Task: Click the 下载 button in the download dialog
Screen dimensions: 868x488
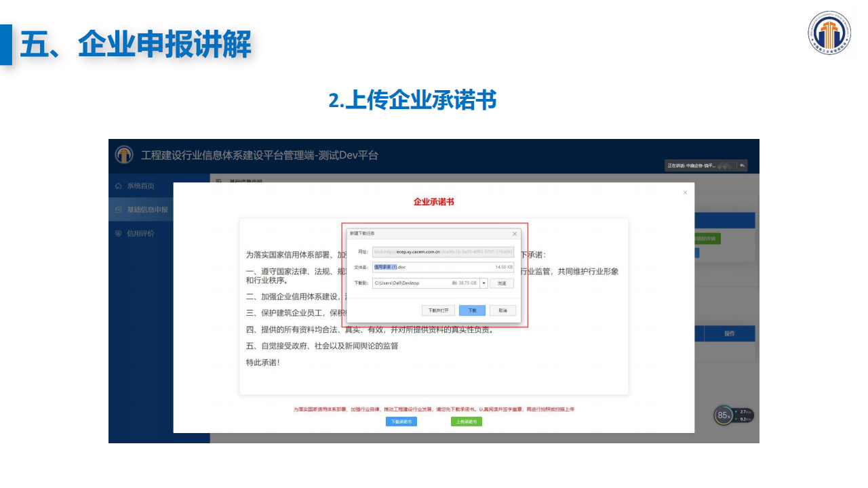Action: tap(472, 310)
